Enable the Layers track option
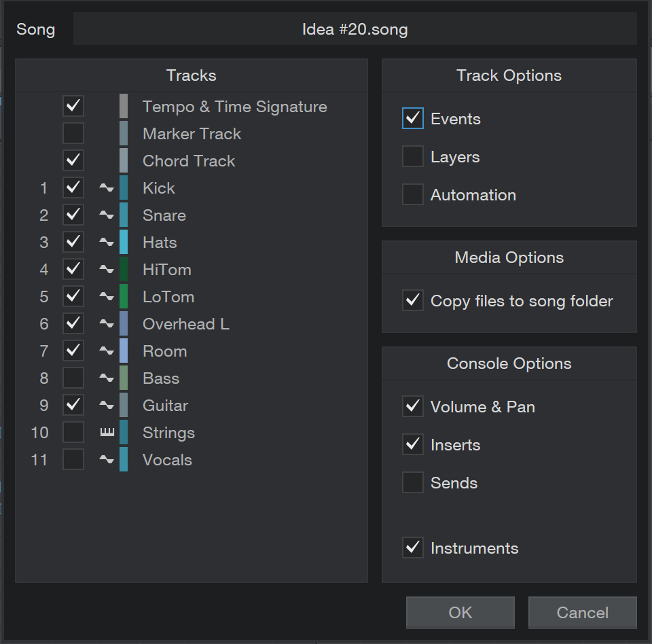Image resolution: width=652 pixels, height=644 pixels. [413, 156]
